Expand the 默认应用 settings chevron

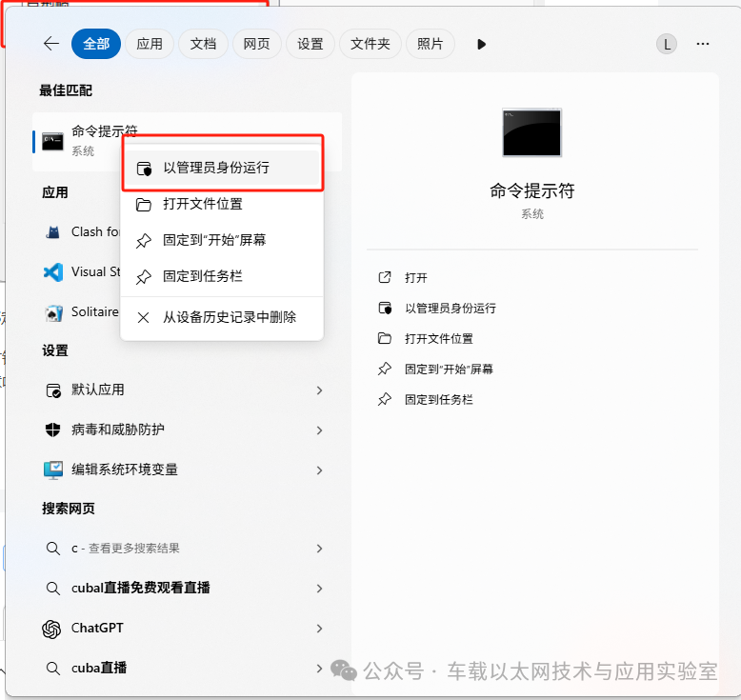click(x=319, y=390)
